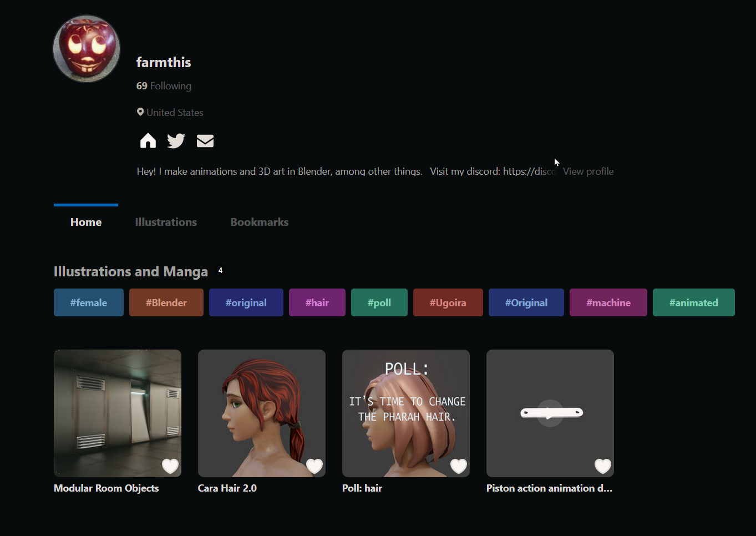Open the Bookmarks tab

[x=259, y=222]
